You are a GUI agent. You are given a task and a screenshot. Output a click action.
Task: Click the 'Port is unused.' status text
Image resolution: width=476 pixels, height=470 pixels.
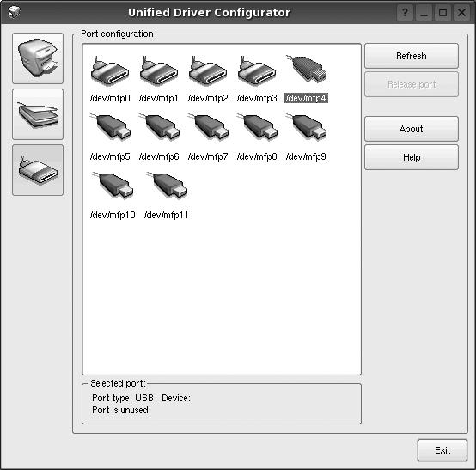point(121,410)
